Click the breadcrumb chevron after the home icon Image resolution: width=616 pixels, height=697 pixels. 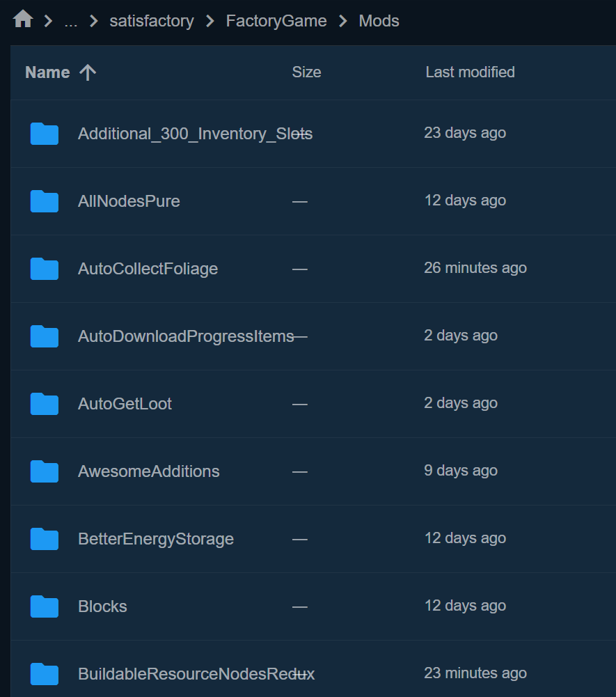(x=49, y=21)
